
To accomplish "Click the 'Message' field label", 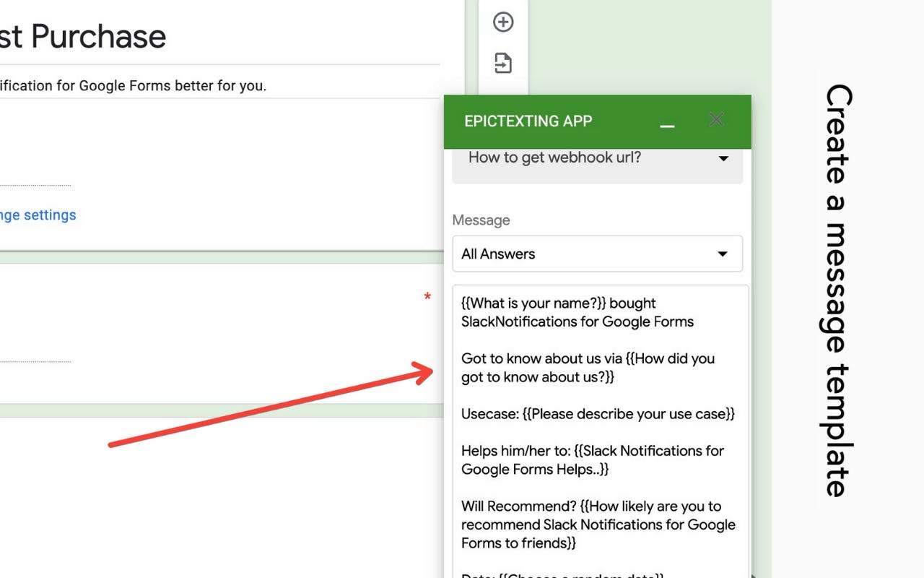I will [481, 220].
